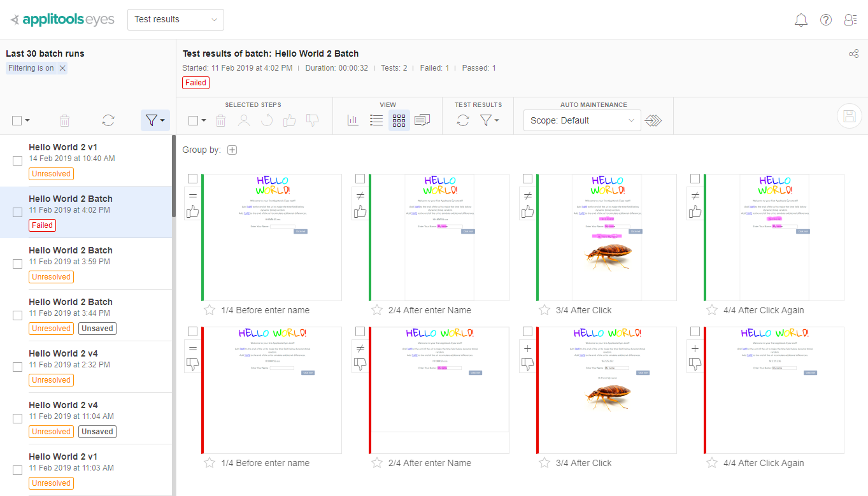Remove the 'Filtering is on' filter

pos(62,68)
